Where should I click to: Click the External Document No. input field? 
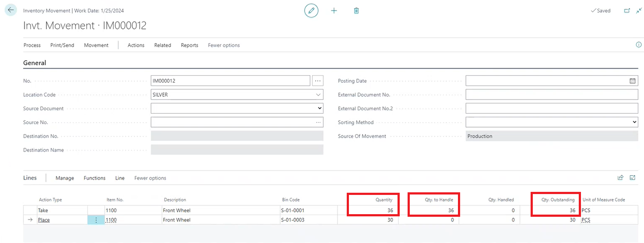(552, 95)
